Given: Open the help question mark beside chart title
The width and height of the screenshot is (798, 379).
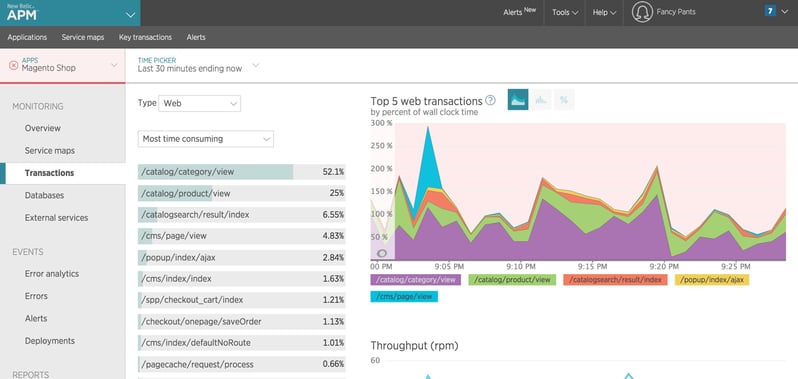Looking at the screenshot, I should pyautogui.click(x=490, y=100).
